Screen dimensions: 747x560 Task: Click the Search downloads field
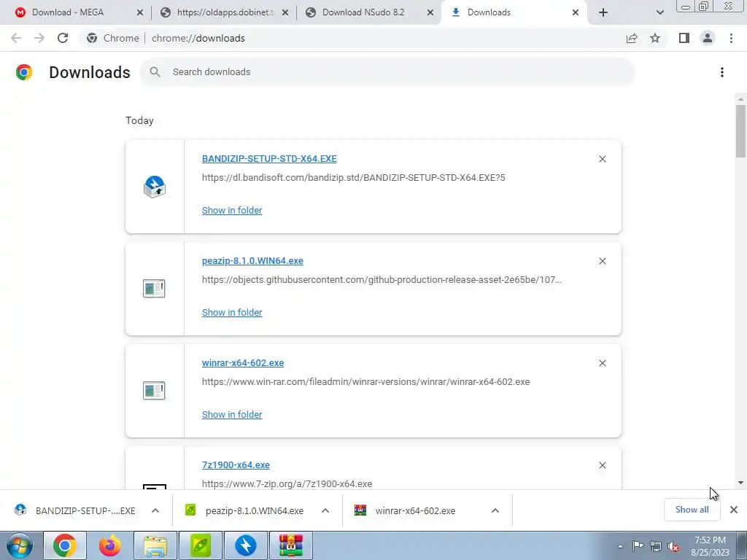[387, 72]
